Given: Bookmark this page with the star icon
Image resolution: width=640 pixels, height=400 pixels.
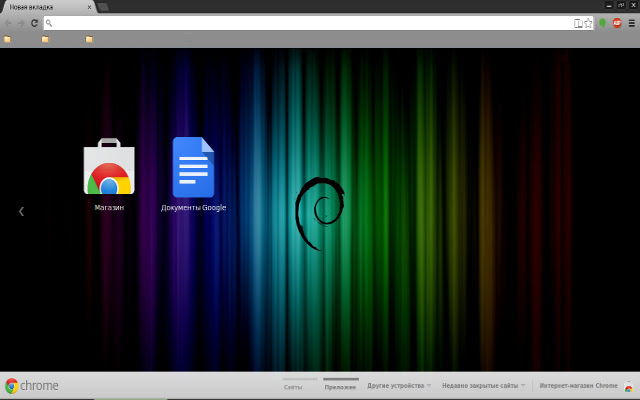Looking at the screenshot, I should point(588,23).
